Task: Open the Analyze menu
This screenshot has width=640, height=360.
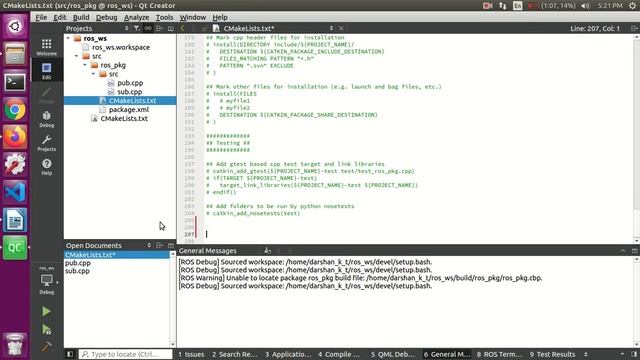Action: pos(136,17)
